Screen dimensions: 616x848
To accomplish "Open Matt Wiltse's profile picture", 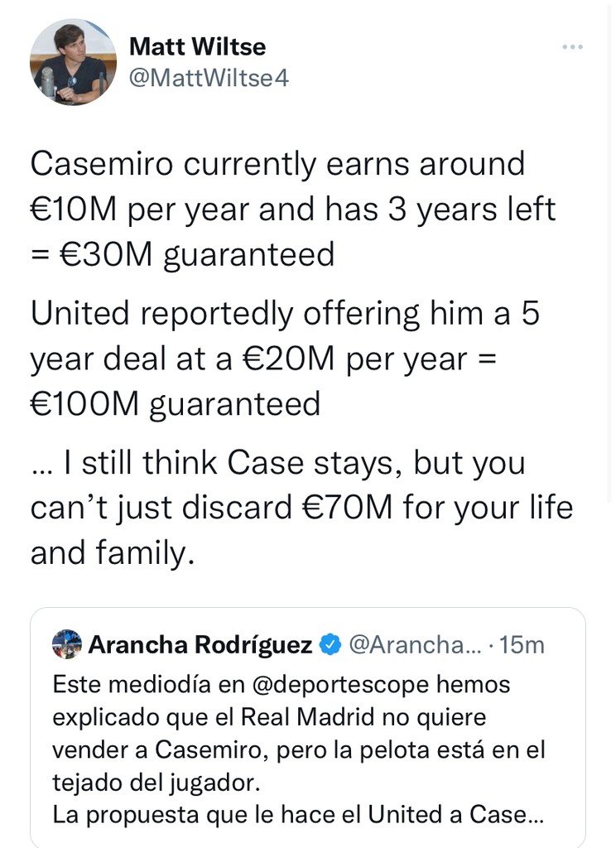I will point(73,64).
